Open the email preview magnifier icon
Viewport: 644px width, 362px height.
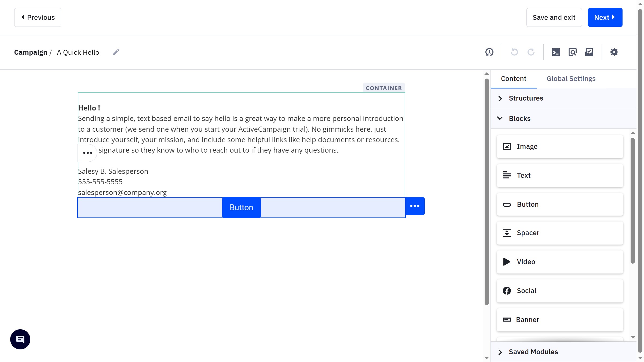tap(572, 52)
